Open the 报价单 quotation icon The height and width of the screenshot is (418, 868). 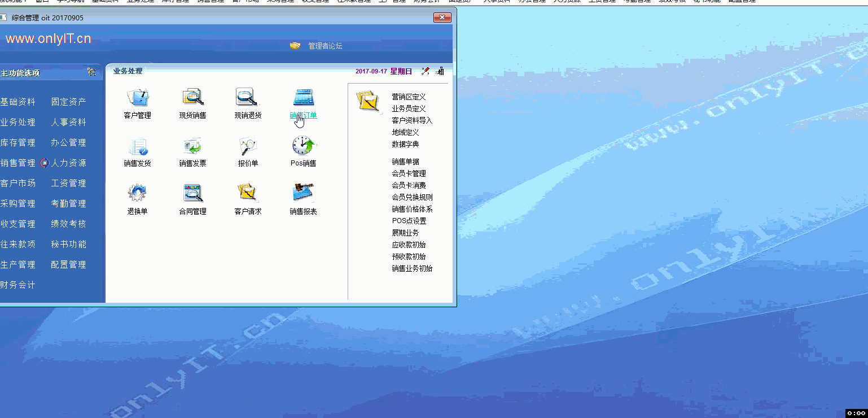[247, 146]
